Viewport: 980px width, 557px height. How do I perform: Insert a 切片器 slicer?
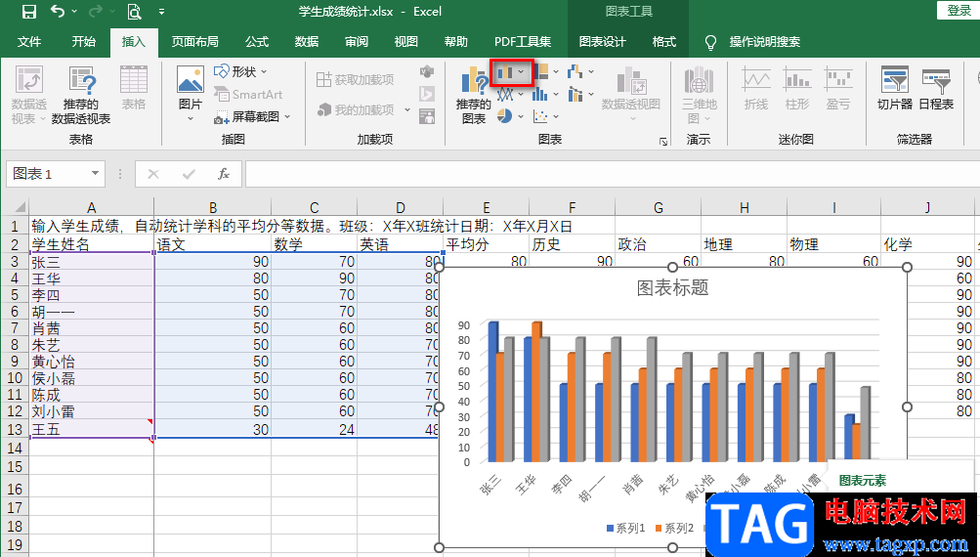(895, 88)
